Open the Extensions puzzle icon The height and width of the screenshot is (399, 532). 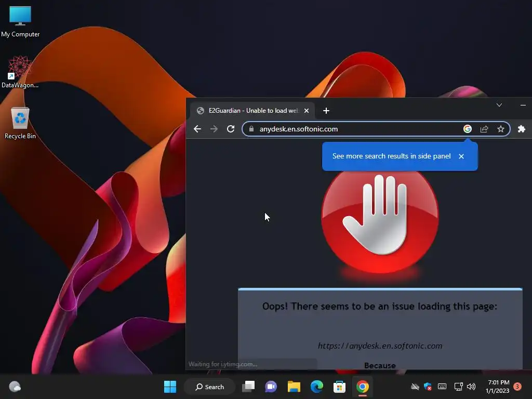click(522, 129)
